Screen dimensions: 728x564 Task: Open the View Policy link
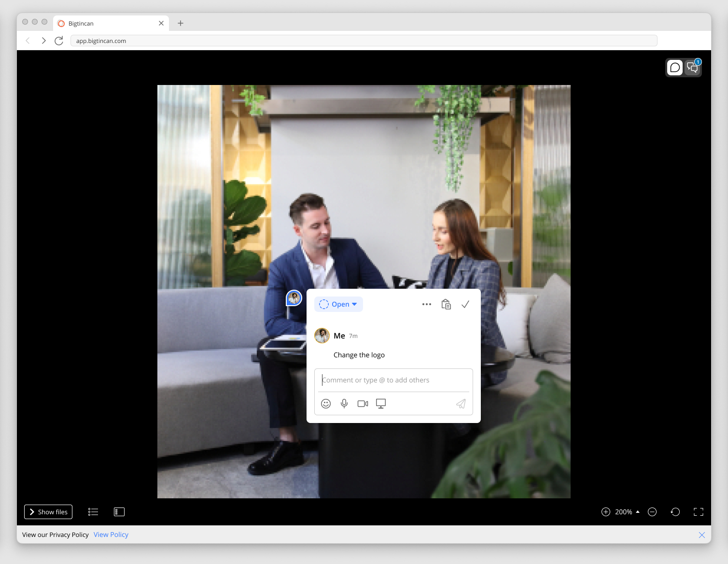click(x=111, y=535)
